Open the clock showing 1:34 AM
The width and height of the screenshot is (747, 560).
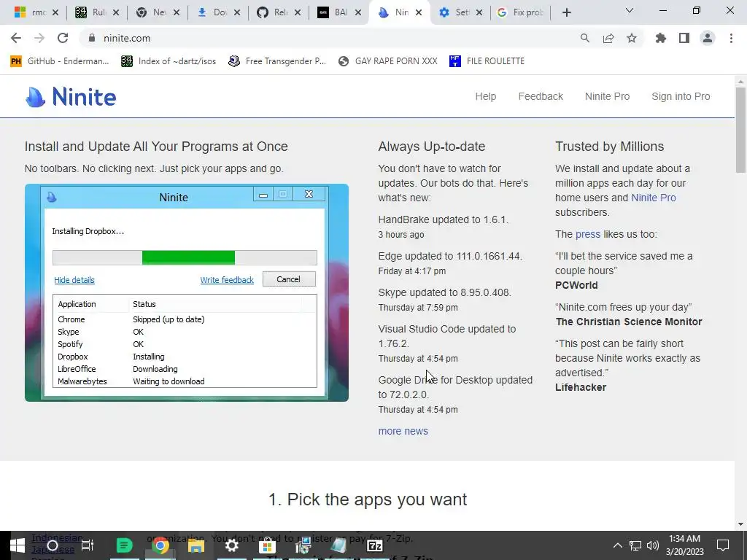684,545
